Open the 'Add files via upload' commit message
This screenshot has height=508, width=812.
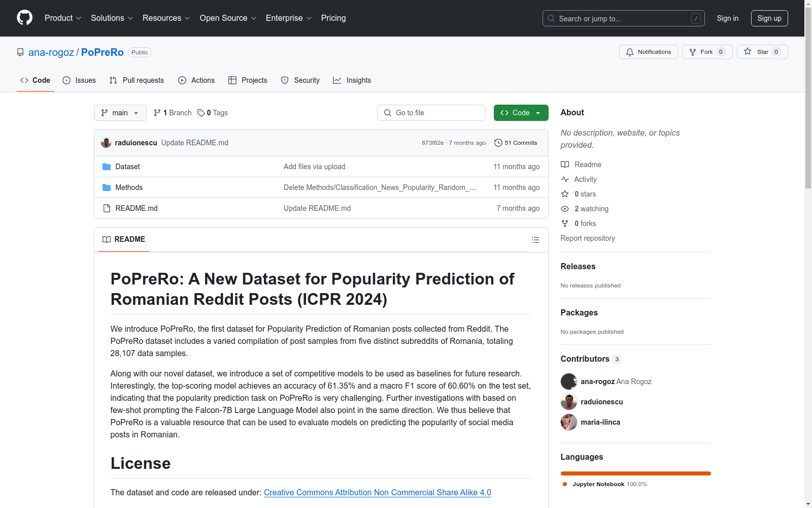[x=314, y=167]
